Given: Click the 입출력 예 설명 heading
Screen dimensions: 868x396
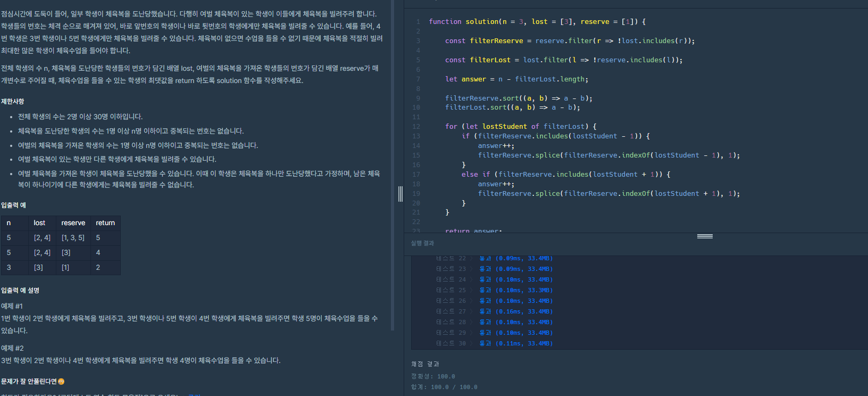Looking at the screenshot, I should click(20, 291).
